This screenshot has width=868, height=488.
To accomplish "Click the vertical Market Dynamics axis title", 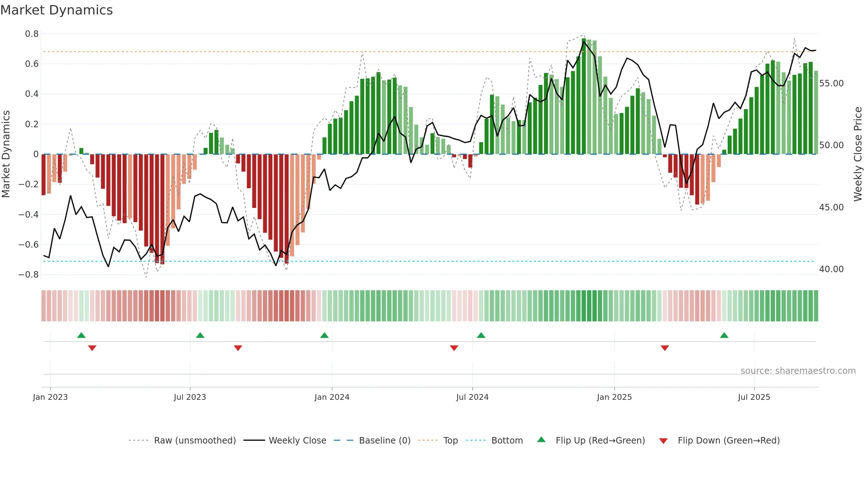I will (6, 154).
